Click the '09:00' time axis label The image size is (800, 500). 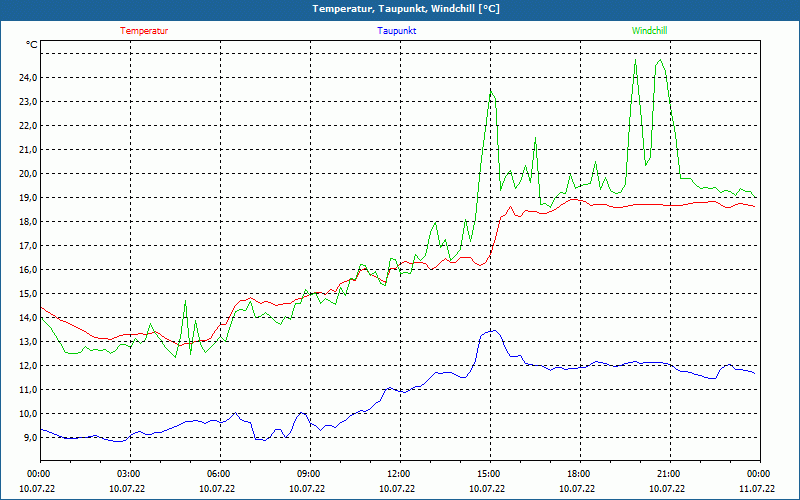pyautogui.click(x=310, y=474)
